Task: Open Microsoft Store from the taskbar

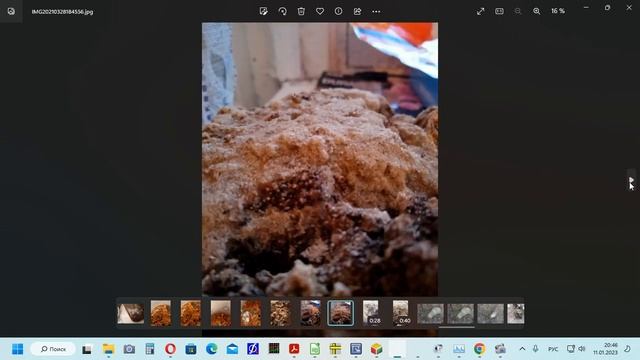Action: tap(191, 349)
